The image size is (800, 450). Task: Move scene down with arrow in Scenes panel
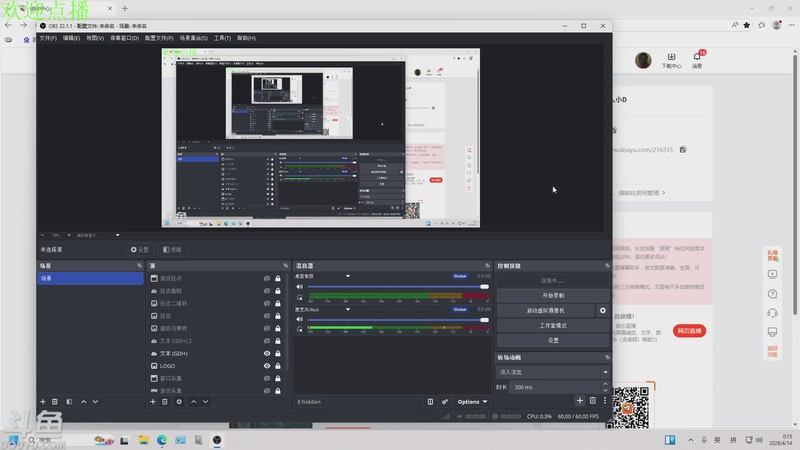tap(95, 402)
